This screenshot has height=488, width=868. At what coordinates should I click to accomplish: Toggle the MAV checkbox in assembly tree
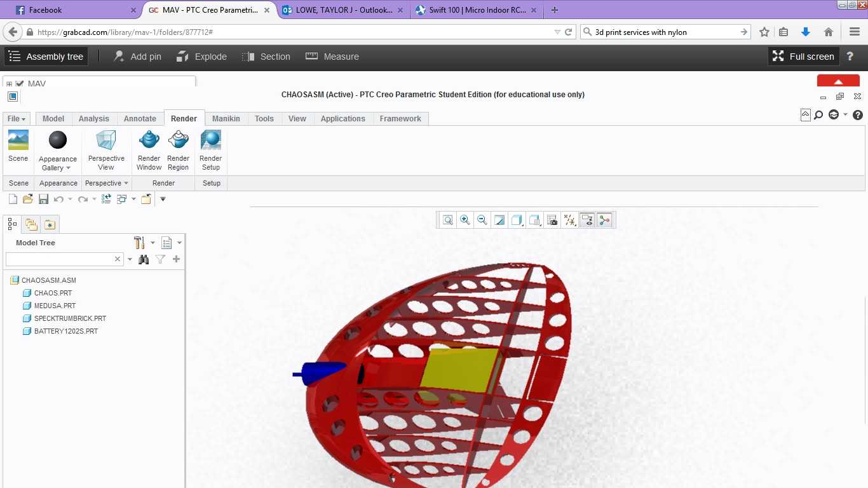pos(20,84)
